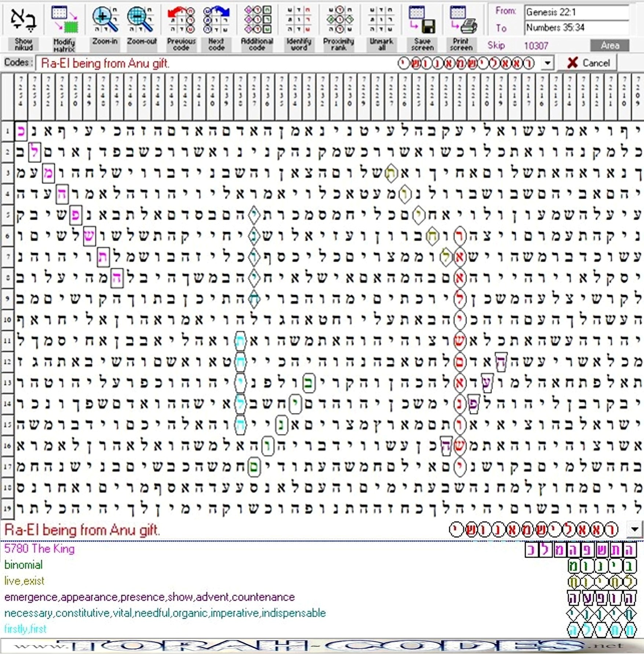Click the row 19 header of the matrix
The image size is (644, 654).
(8, 509)
